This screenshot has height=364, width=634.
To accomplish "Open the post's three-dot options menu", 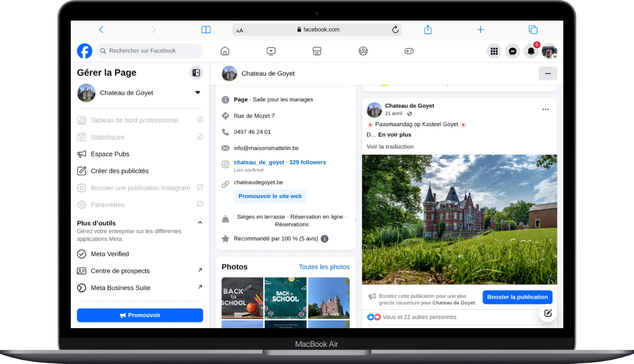I will pyautogui.click(x=545, y=109).
